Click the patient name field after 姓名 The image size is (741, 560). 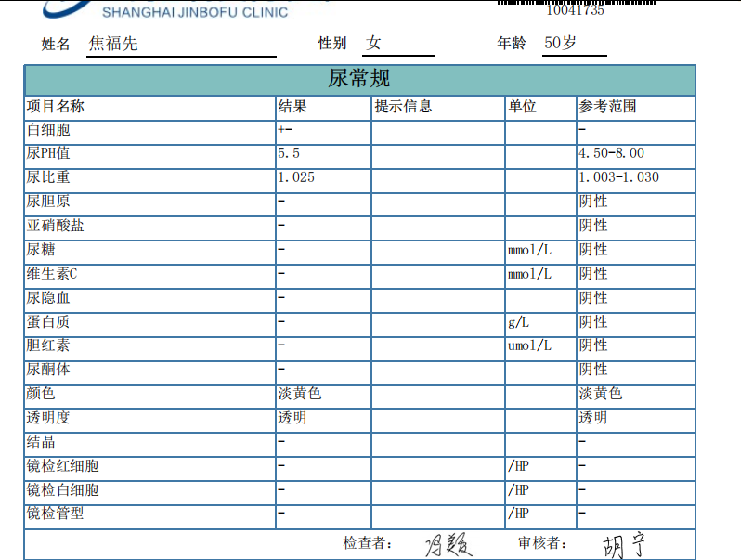click(x=113, y=44)
